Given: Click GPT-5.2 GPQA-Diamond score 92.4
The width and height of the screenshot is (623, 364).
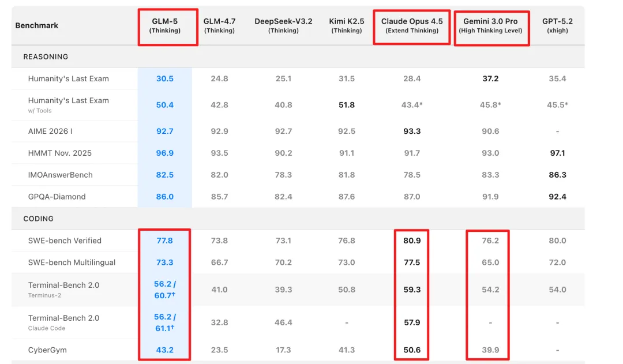Looking at the screenshot, I should (x=557, y=197).
